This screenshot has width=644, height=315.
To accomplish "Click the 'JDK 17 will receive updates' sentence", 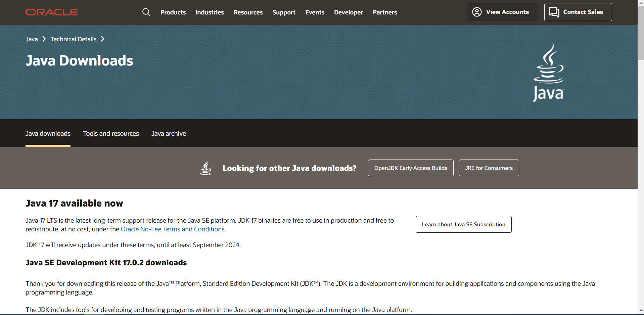I will 133,245.
